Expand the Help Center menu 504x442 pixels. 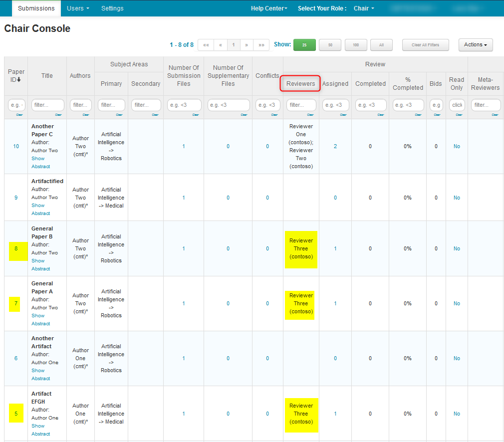coord(269,8)
